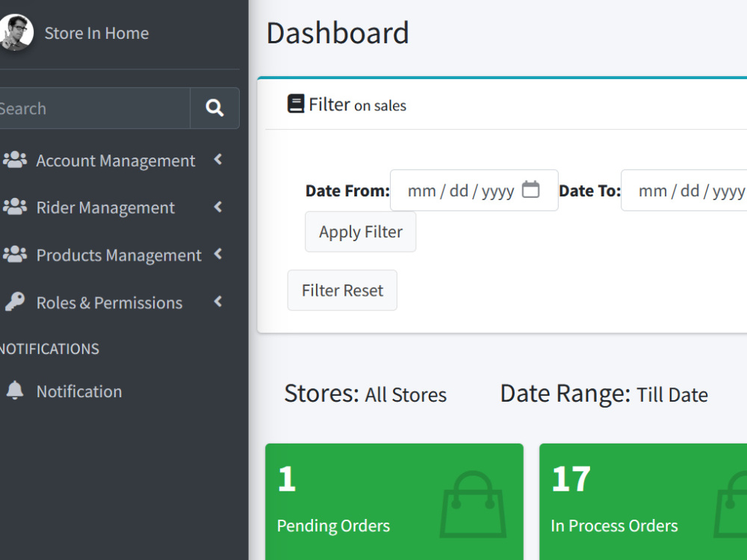The image size is (747, 560).
Task: Expand the Roles & Permissions chevron
Action: 218,302
